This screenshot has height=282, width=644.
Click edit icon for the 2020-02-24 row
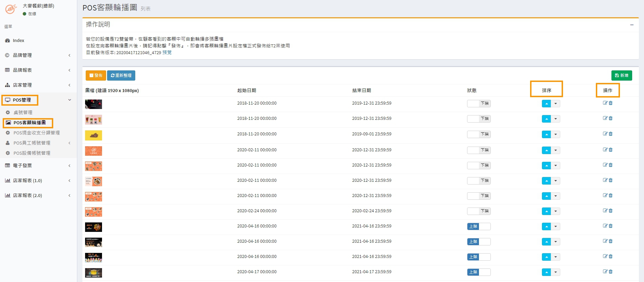tap(605, 211)
